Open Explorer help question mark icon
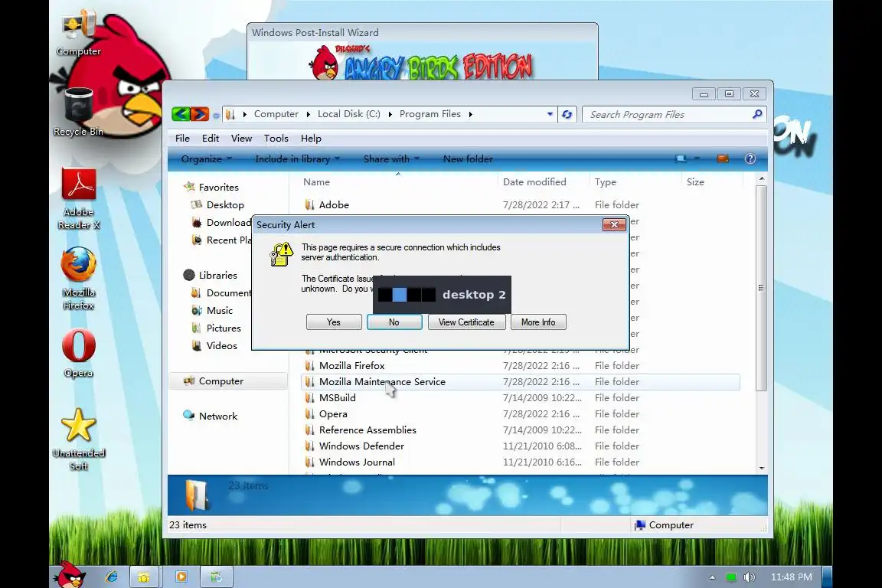882x588 pixels. click(750, 158)
